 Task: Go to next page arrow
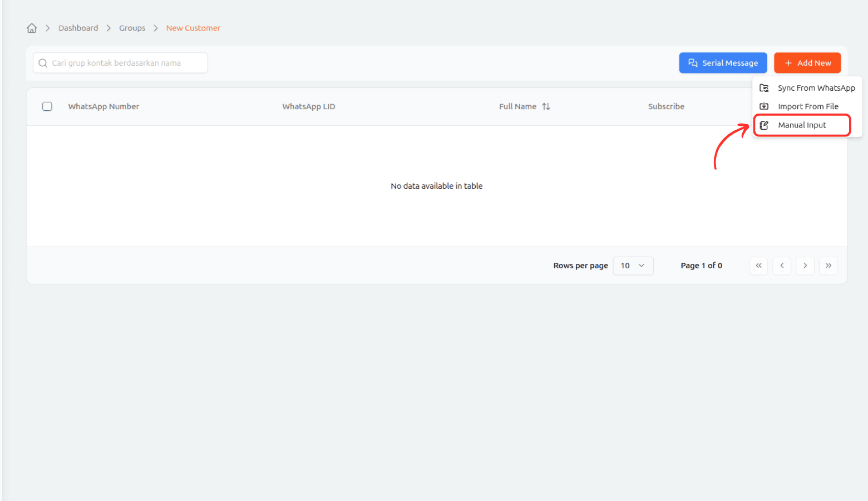[x=805, y=266]
